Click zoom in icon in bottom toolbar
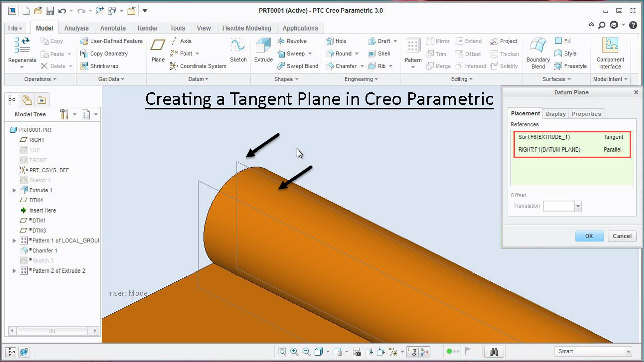644x362 pixels. point(294,351)
